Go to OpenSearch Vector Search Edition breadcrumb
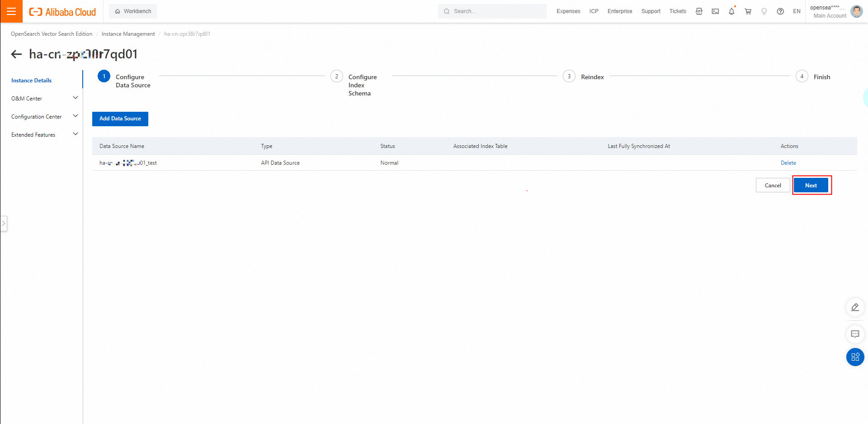 pos(52,34)
